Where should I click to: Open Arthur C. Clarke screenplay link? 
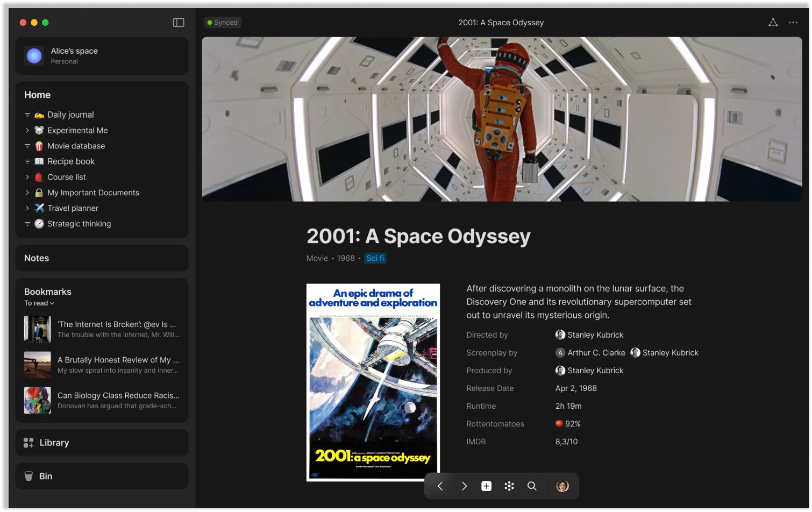click(x=596, y=353)
